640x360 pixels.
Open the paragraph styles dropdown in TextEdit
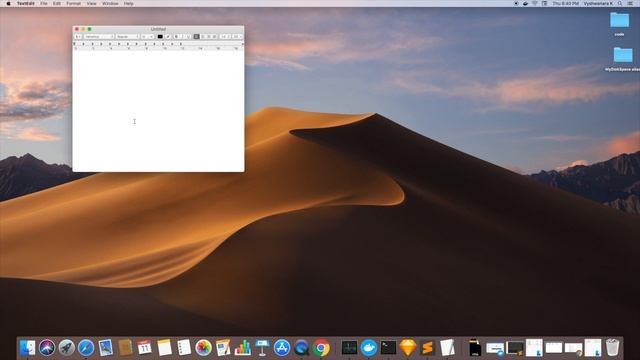point(78,36)
